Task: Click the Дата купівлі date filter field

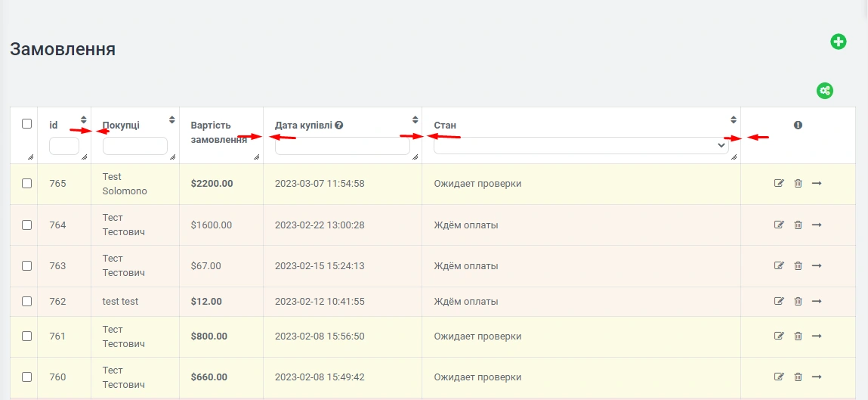Action: pyautogui.click(x=342, y=146)
